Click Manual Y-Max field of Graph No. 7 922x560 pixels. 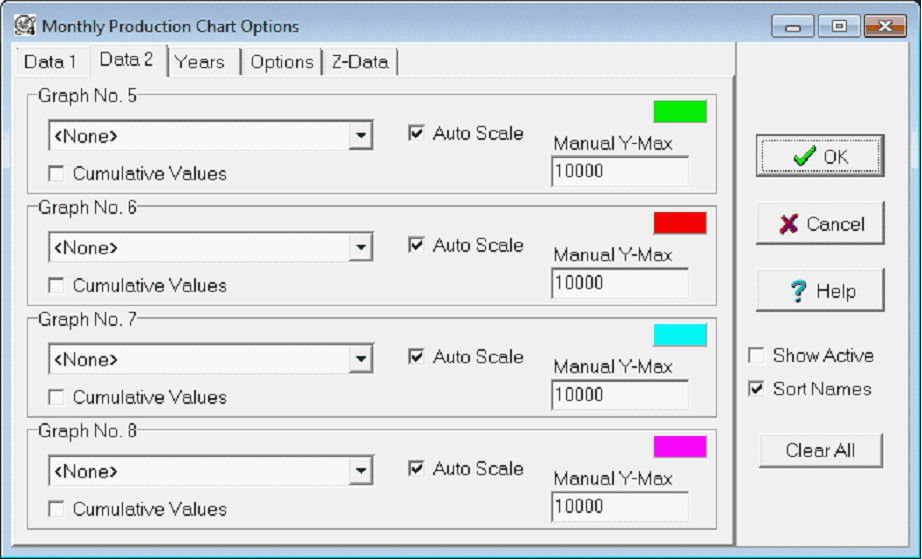(619, 395)
